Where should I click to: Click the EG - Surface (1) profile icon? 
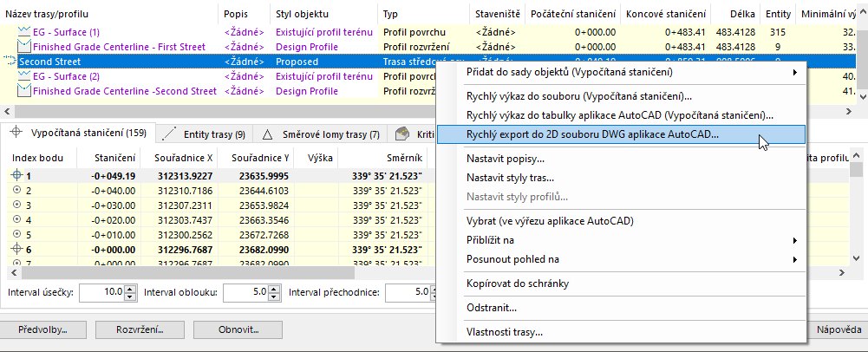(x=23, y=32)
